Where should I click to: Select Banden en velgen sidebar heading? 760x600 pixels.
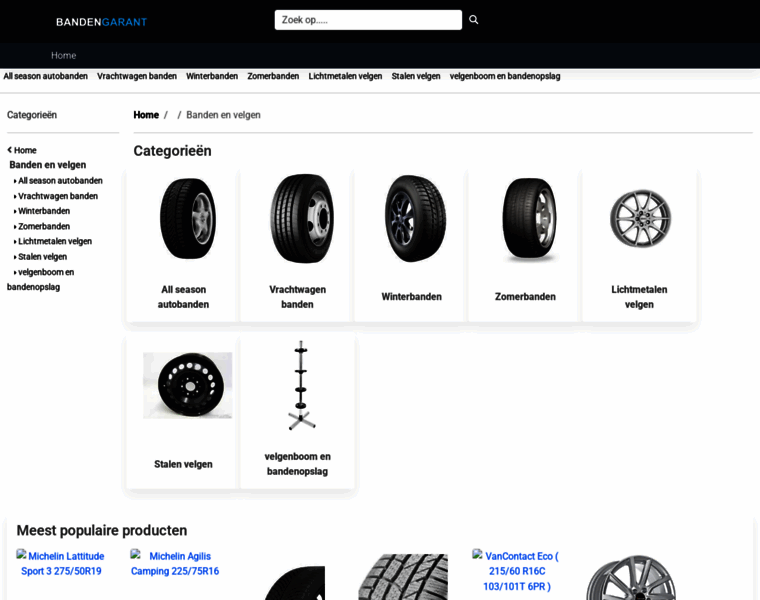(48, 165)
